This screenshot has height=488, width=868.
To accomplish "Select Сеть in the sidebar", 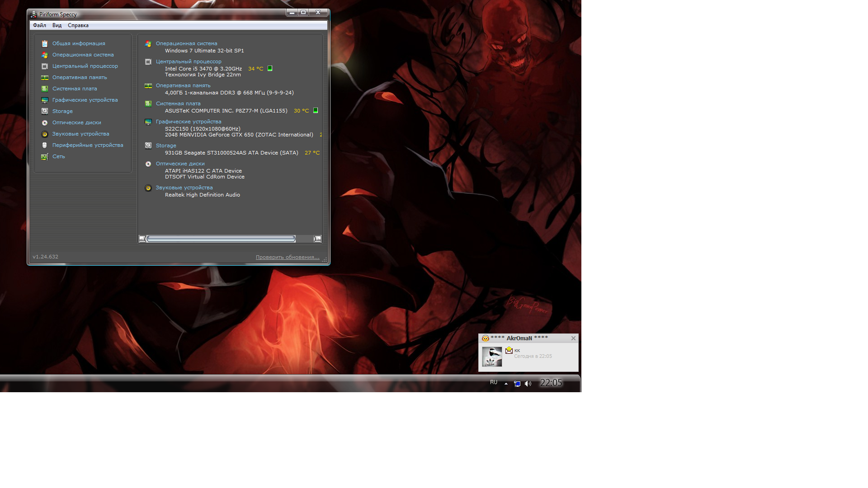I will coord(59,156).
